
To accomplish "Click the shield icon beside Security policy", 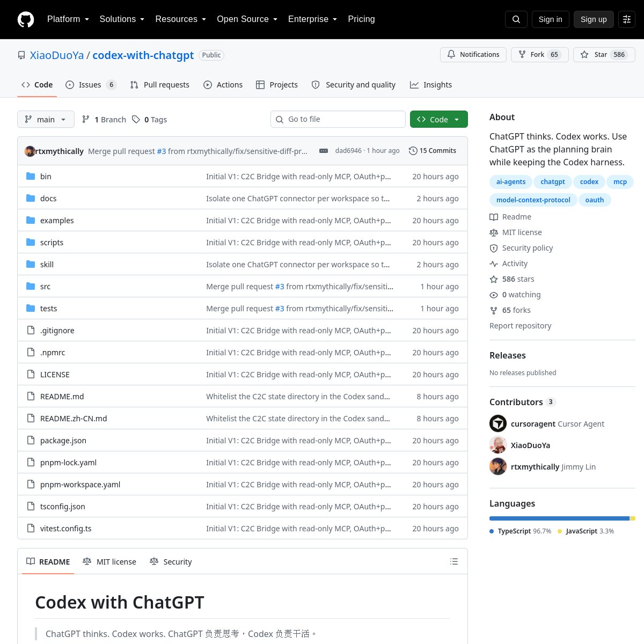I will tap(494, 248).
